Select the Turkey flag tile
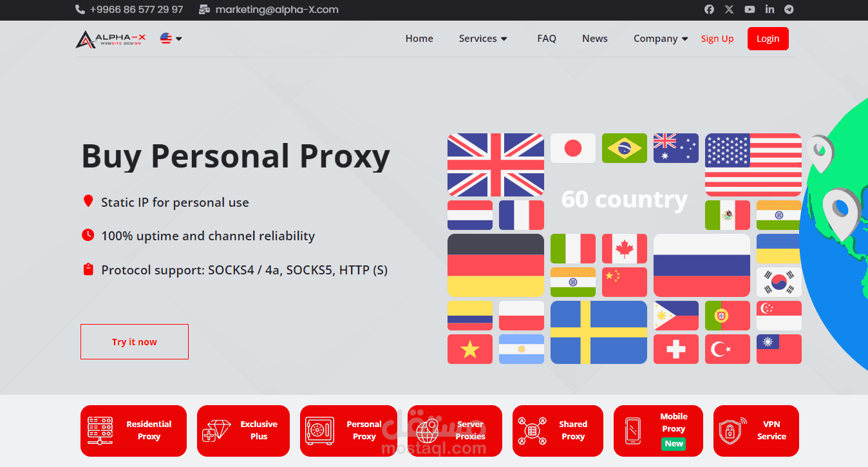 coord(728,349)
